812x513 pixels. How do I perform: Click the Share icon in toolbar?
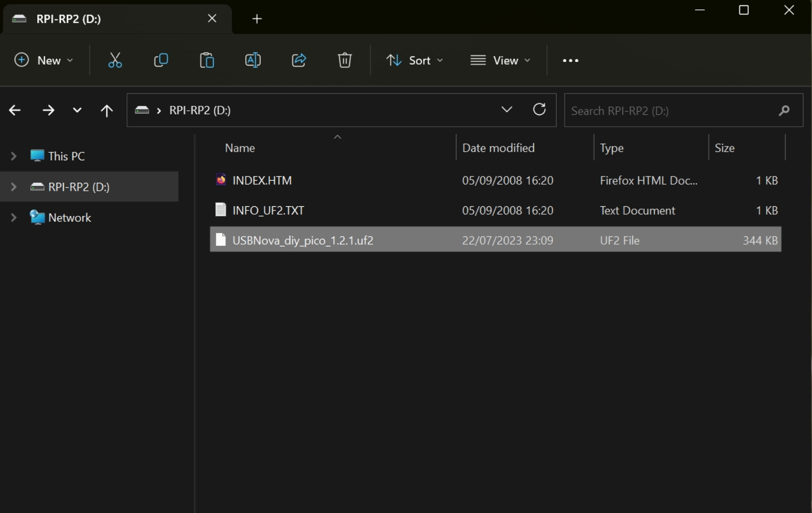tap(299, 60)
